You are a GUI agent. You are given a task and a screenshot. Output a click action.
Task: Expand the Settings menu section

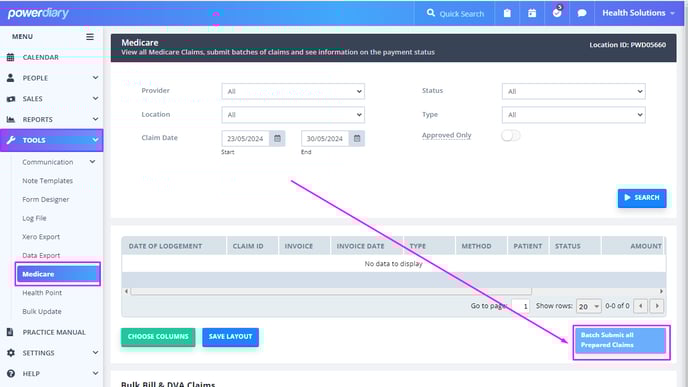click(x=52, y=353)
